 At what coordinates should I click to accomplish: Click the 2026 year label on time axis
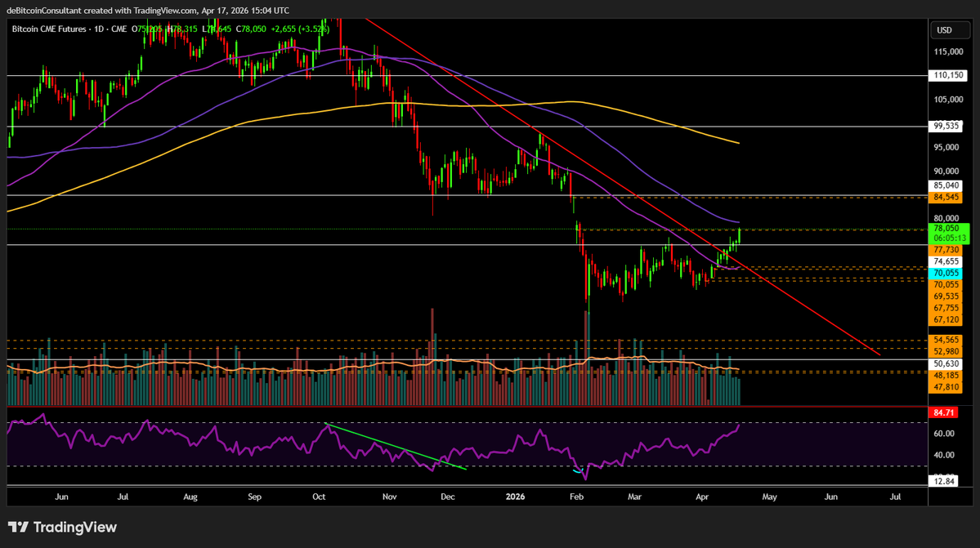coord(515,497)
